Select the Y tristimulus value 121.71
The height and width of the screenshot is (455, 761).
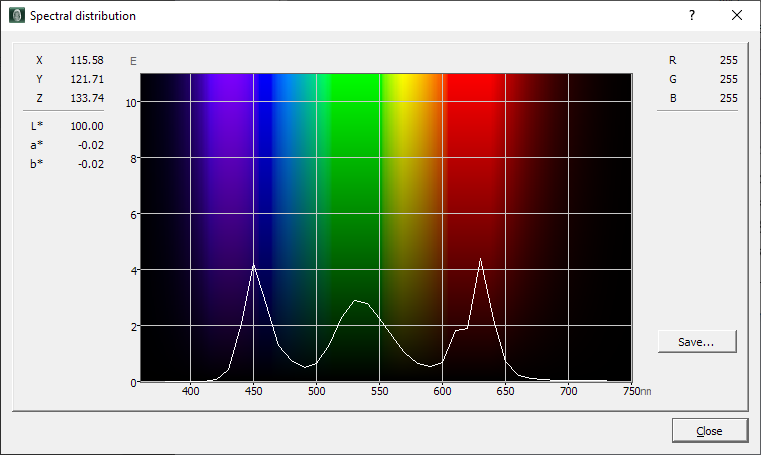coord(87,79)
